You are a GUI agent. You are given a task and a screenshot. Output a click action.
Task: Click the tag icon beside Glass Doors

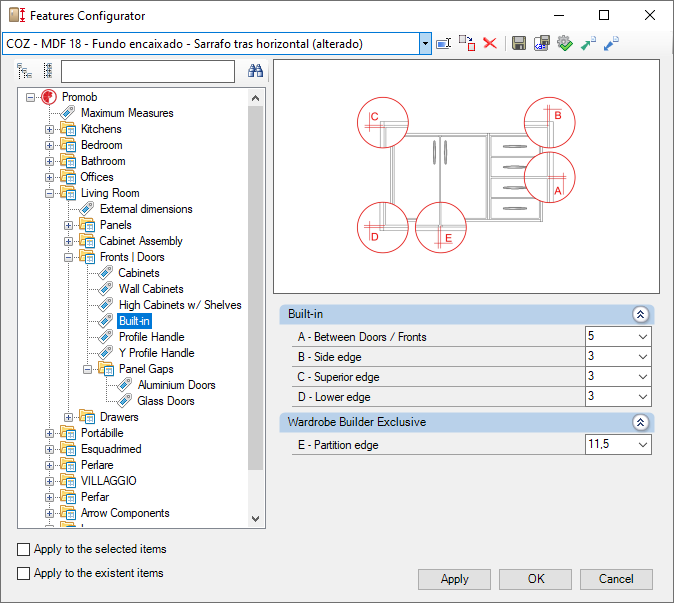124,401
